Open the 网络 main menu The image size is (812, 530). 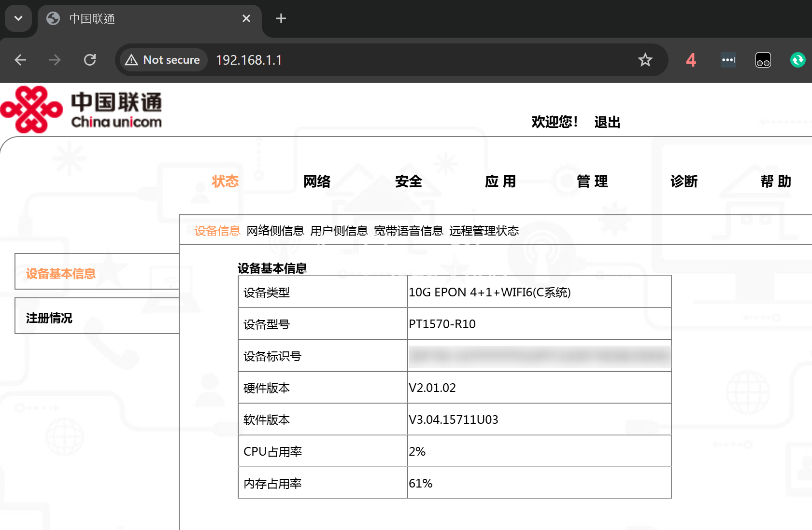coord(317,181)
